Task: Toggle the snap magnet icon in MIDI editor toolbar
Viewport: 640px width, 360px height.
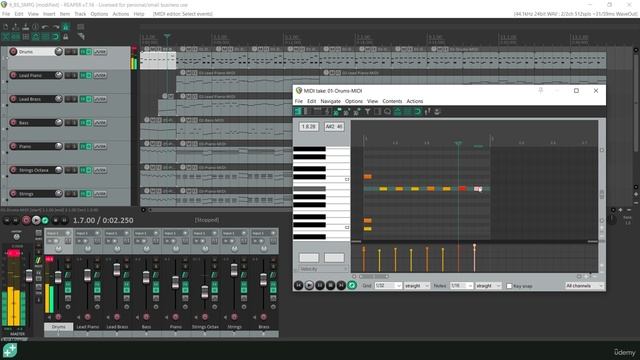Action: pos(418,111)
